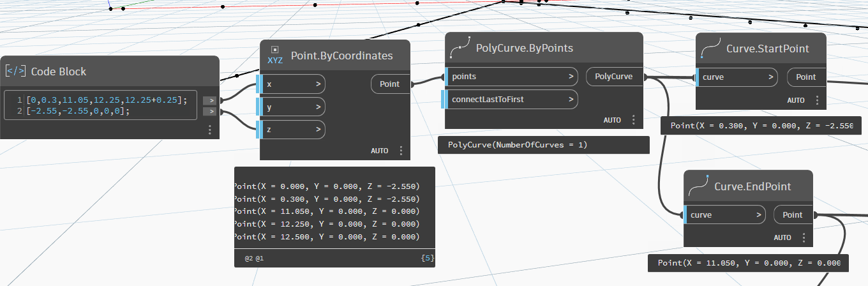The image size is (868, 286).
Task: Click the Point output port of Curve.StartPoint
Action: 807,77
